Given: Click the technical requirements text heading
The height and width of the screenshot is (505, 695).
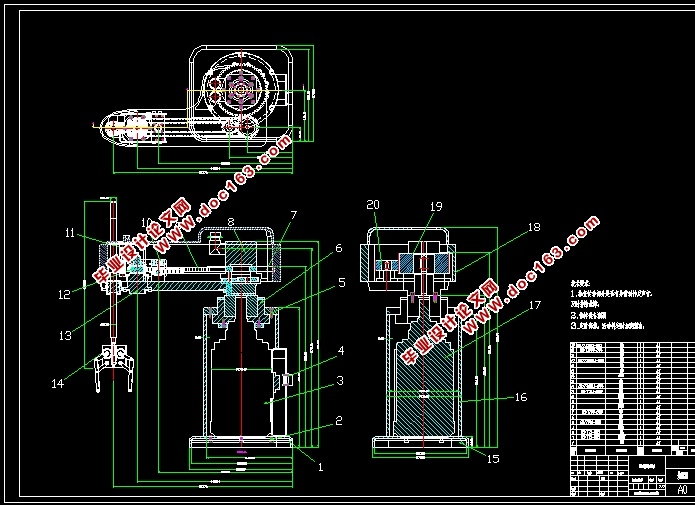Looking at the screenshot, I should click(580, 284).
